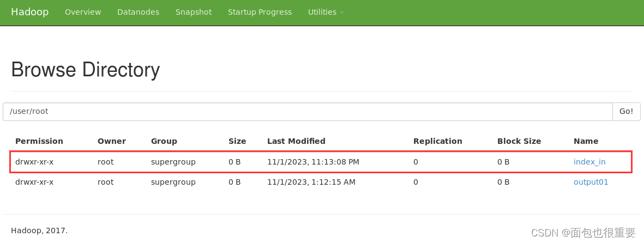Open the Hadoop brand link

[x=29, y=12]
